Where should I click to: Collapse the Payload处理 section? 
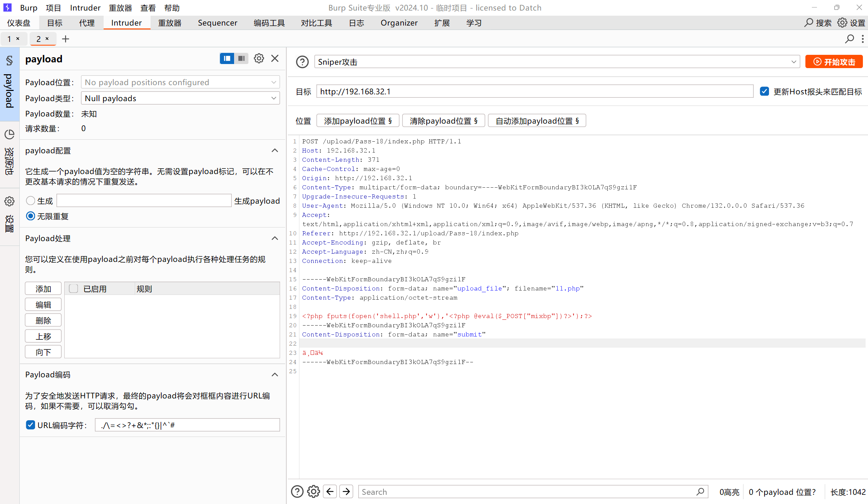point(275,238)
